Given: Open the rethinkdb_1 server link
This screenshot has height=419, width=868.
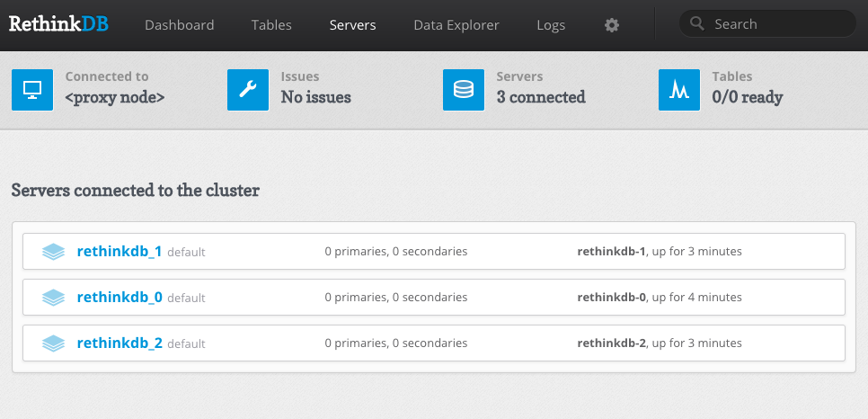Looking at the screenshot, I should 120,252.
